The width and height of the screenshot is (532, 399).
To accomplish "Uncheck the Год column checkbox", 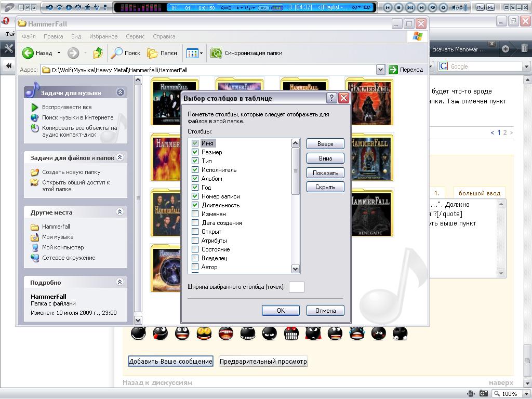I will click(x=195, y=187).
